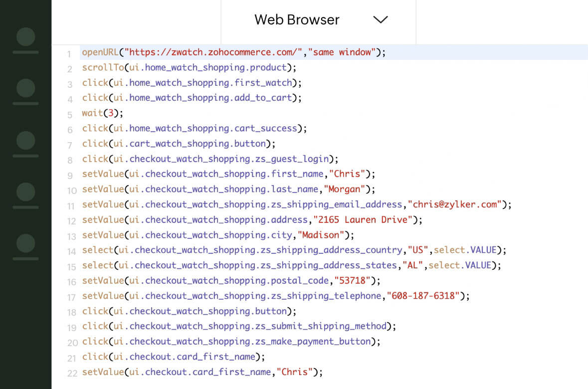Select the chris@zylker.com email line
Screen dimensions: 588x389
(x=297, y=204)
